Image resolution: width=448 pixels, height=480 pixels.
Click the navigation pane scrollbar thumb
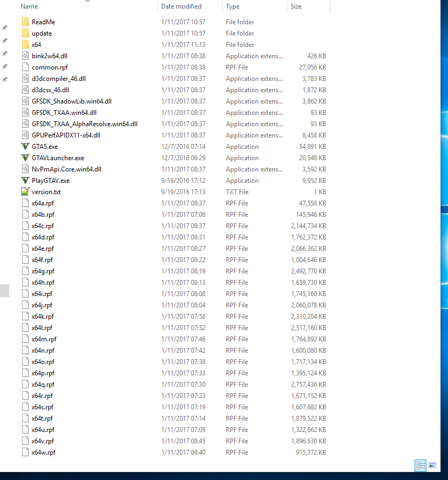(x=5, y=291)
